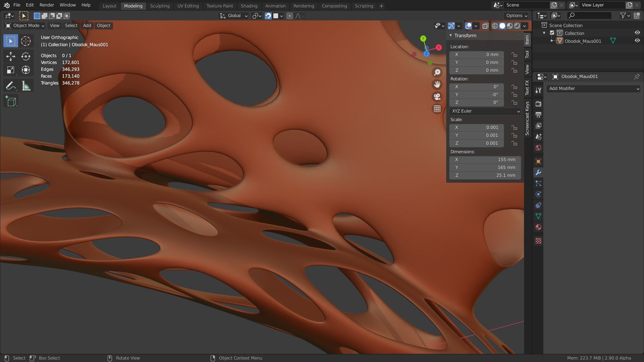Open the File menu
This screenshot has height=362, width=644.
[x=17, y=5]
